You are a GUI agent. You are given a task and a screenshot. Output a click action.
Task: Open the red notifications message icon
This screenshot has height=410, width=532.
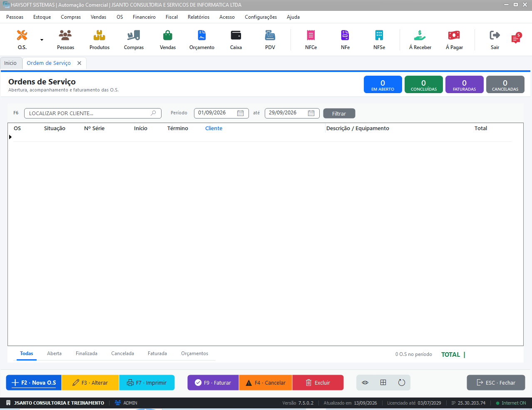pos(516,38)
